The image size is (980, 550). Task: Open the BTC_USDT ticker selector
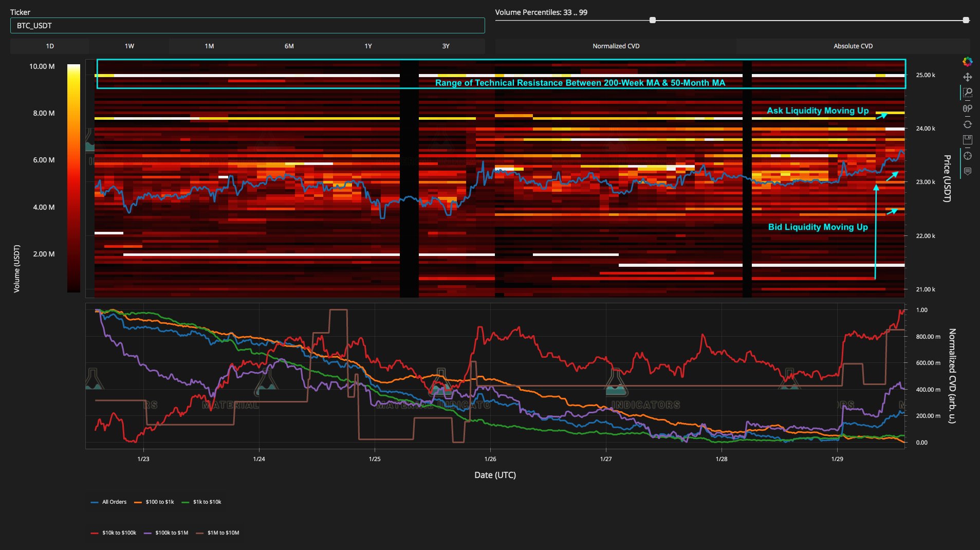click(x=247, y=26)
